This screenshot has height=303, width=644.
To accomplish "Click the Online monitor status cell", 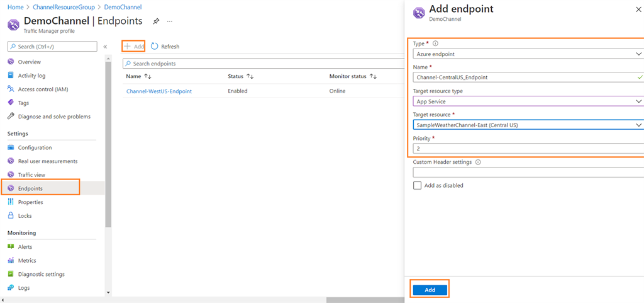I will [x=337, y=91].
